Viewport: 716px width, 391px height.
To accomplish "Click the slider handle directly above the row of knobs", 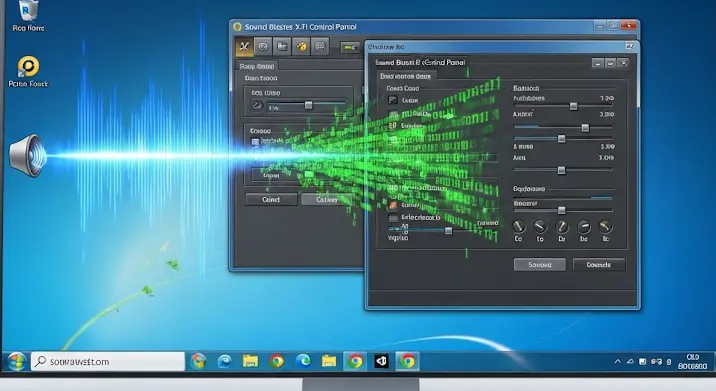I will pos(562,210).
